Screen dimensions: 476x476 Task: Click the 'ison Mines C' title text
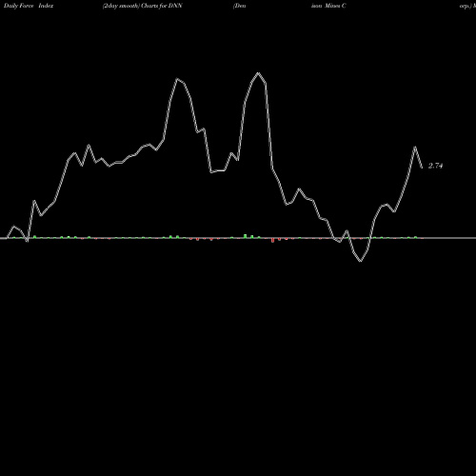click(x=328, y=6)
